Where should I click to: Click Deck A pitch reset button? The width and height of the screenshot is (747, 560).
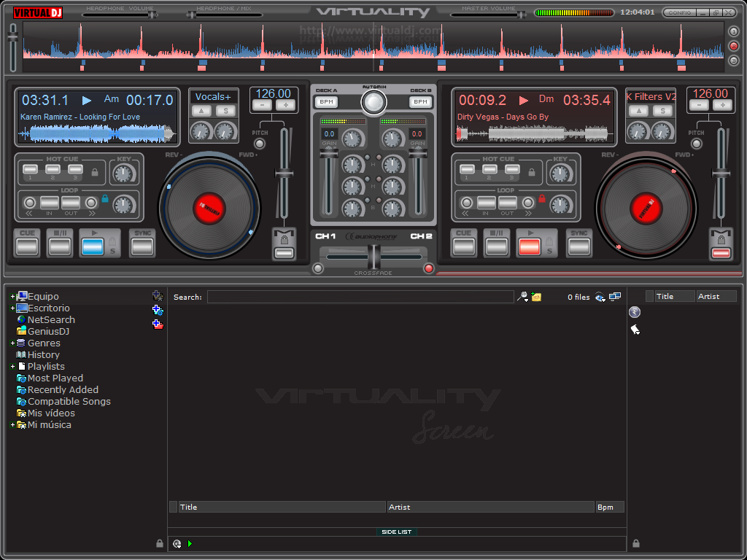[260, 144]
